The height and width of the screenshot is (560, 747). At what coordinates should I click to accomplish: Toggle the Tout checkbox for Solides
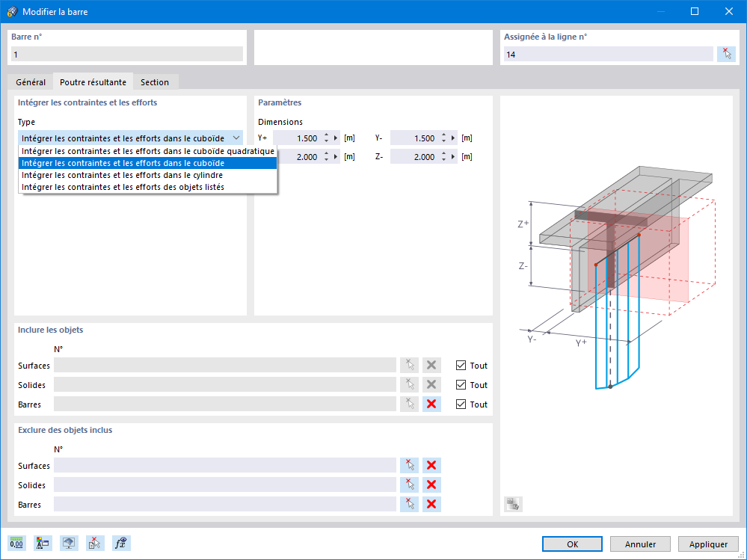click(461, 385)
